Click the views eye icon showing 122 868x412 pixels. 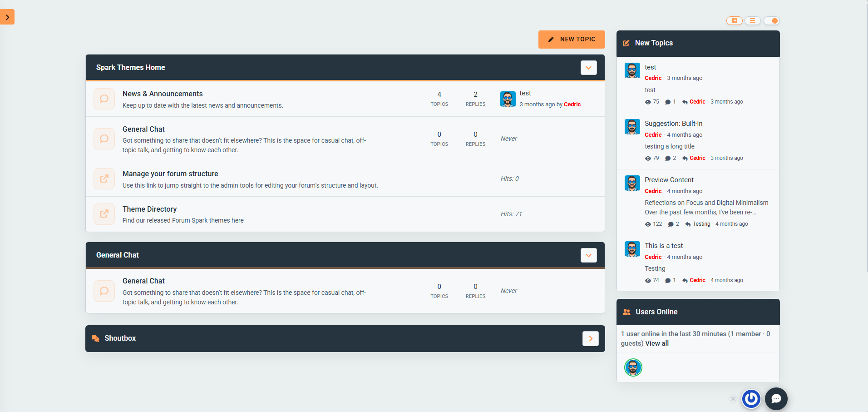point(648,224)
